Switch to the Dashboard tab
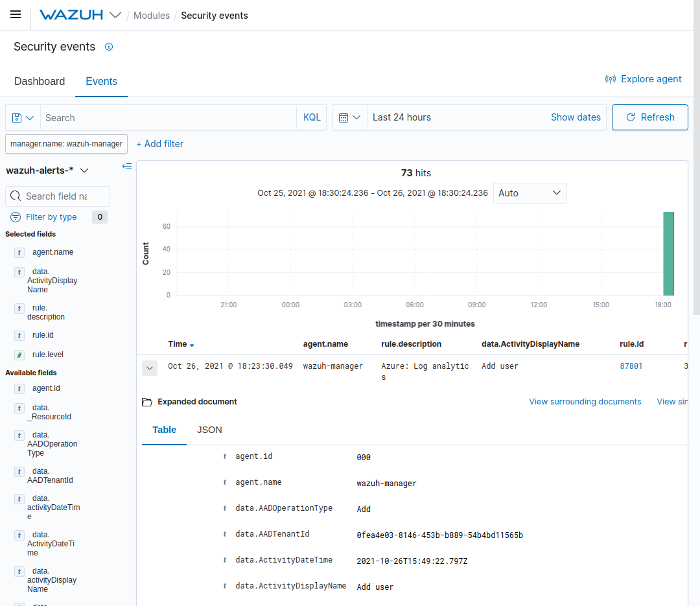The width and height of the screenshot is (700, 606). pyautogui.click(x=40, y=81)
